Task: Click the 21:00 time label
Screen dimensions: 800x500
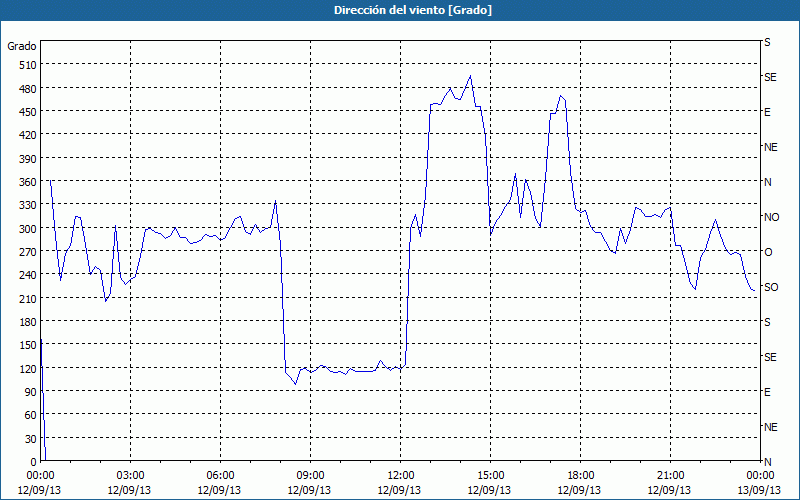Action: pyautogui.click(x=670, y=476)
